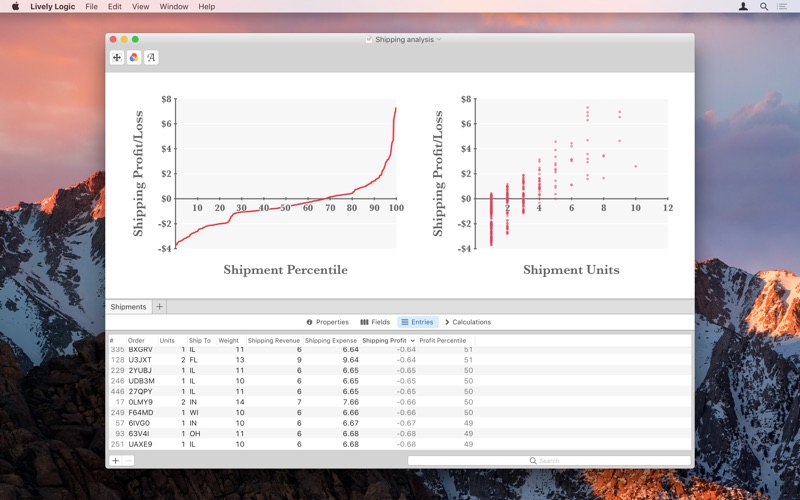Open the File menu
The width and height of the screenshot is (800, 500).
click(x=91, y=7)
